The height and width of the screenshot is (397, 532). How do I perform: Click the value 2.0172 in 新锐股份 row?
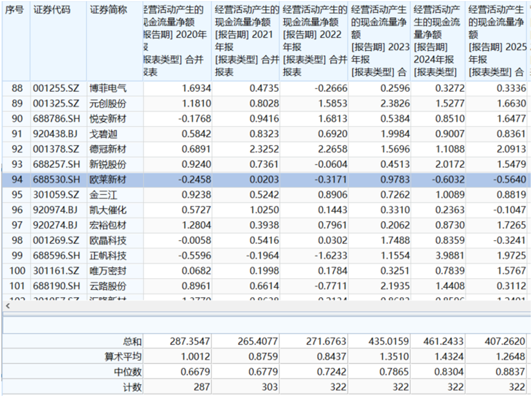tap(450, 164)
